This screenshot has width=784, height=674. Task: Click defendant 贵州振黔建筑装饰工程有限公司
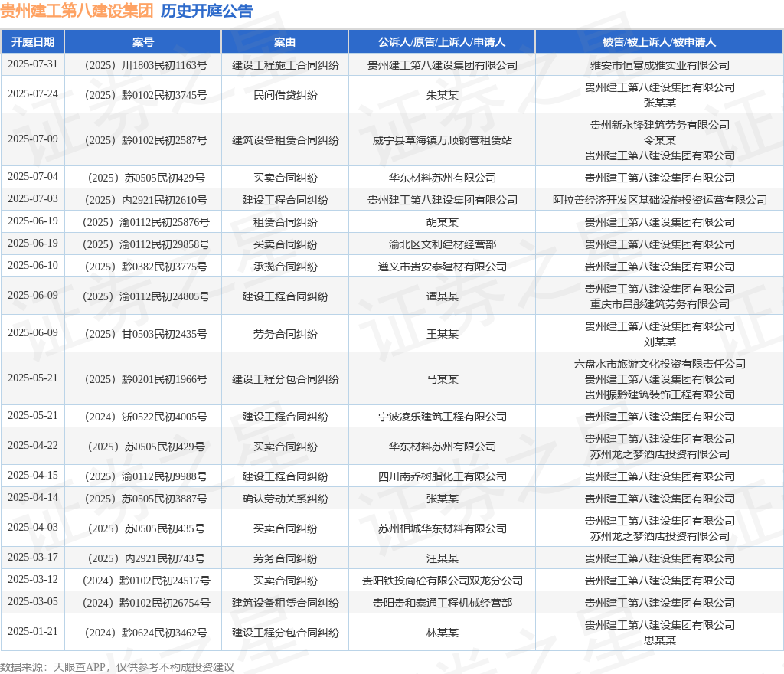(x=659, y=394)
